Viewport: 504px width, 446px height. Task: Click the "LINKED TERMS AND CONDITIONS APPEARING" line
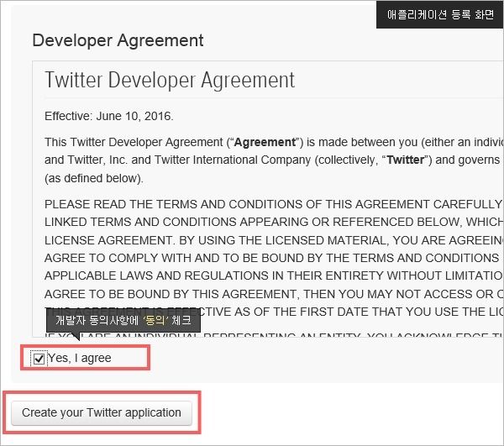click(x=274, y=222)
